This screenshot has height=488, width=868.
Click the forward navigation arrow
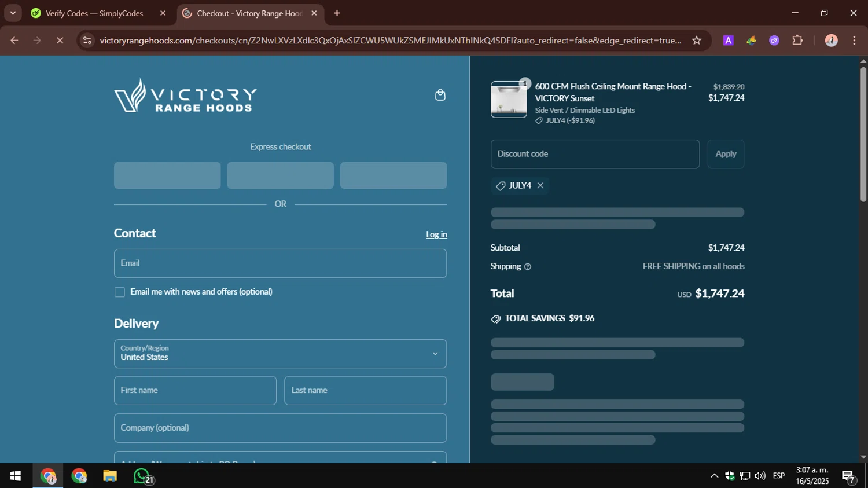click(x=37, y=41)
